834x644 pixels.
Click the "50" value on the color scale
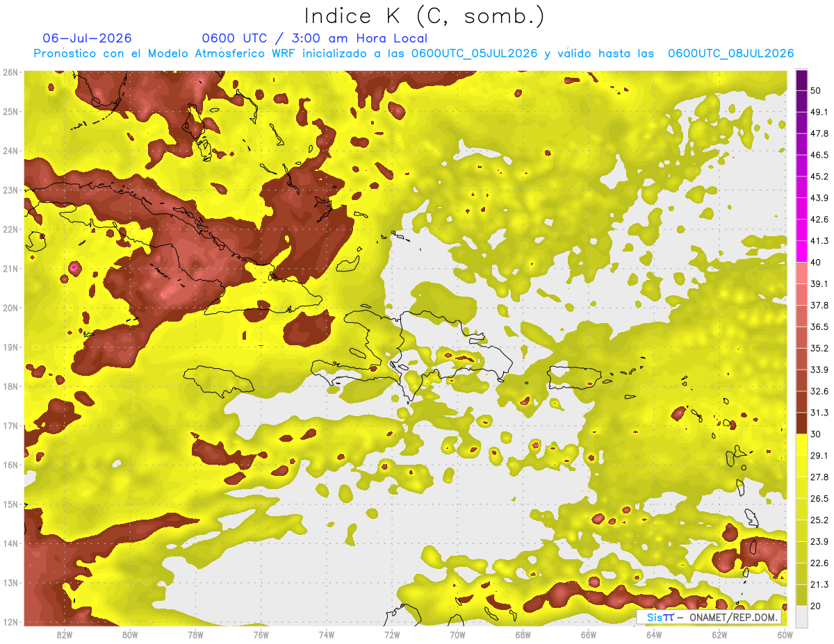pyautogui.click(x=816, y=91)
